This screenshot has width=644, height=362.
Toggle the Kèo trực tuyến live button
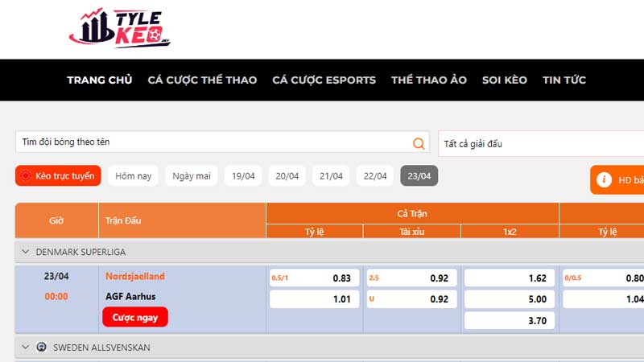point(58,176)
